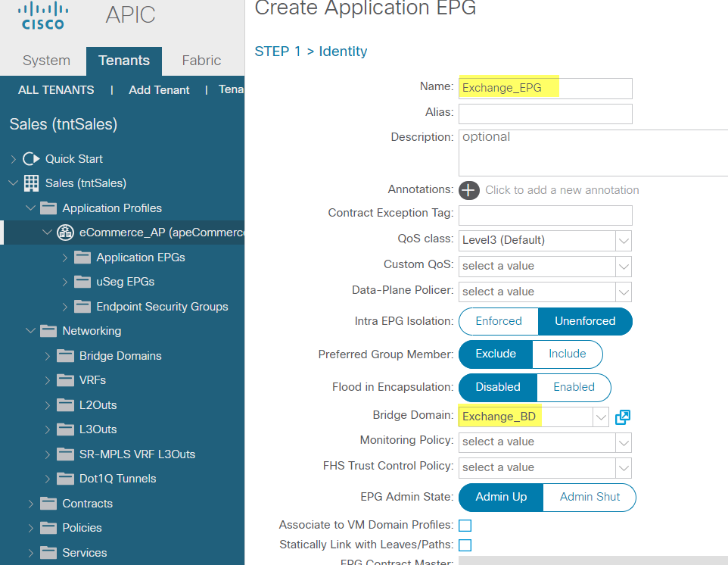Image resolution: width=728 pixels, height=565 pixels.
Task: Click the Bridge Domains folder icon
Action: coord(66,356)
